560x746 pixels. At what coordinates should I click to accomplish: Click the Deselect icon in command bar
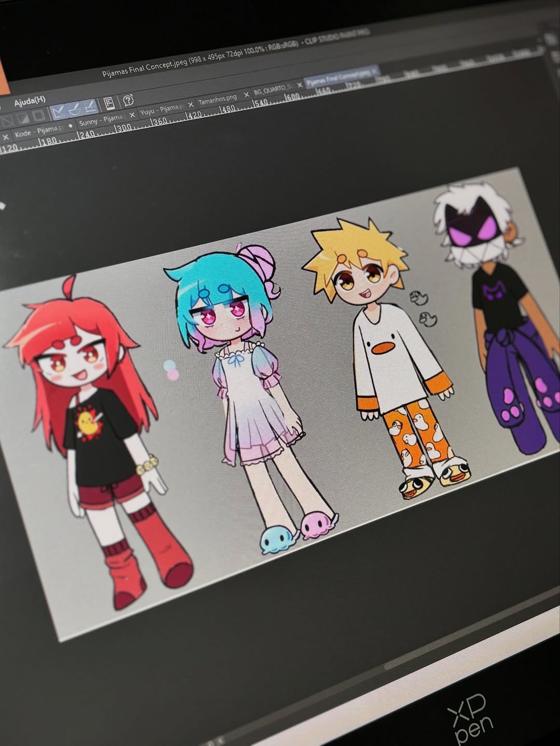click(7, 121)
